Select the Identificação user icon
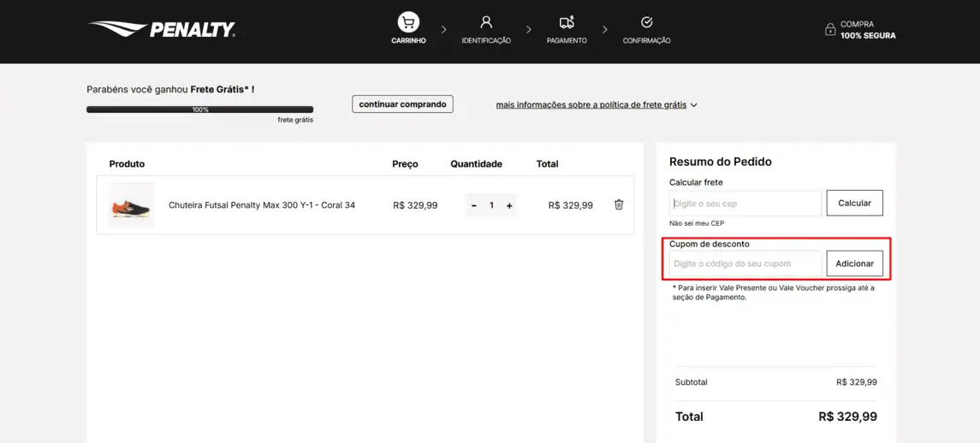Image resolution: width=980 pixels, height=443 pixels. click(486, 22)
